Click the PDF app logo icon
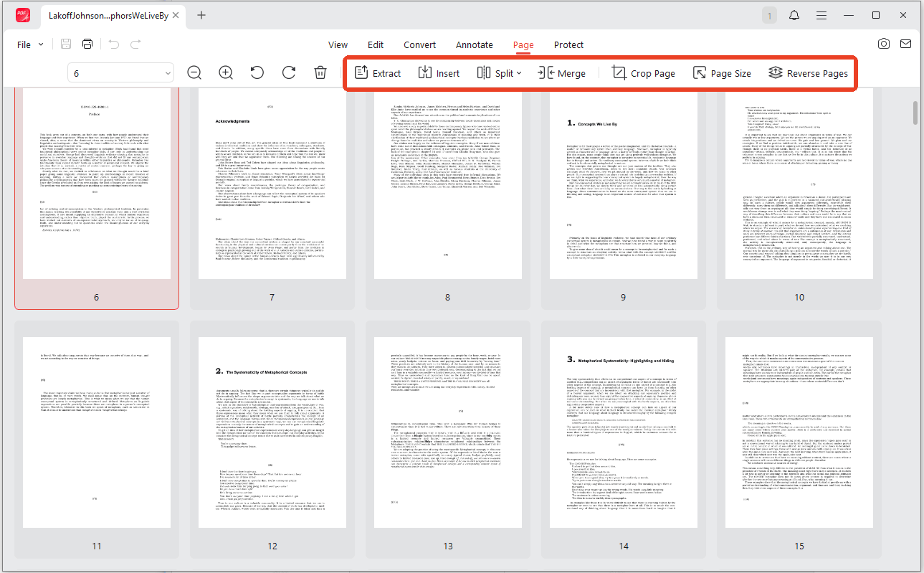The height and width of the screenshot is (573, 924). 22,15
